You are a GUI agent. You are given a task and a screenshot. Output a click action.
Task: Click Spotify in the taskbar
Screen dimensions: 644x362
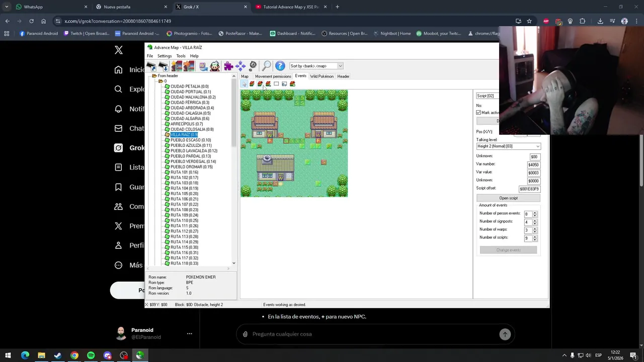coord(91,355)
